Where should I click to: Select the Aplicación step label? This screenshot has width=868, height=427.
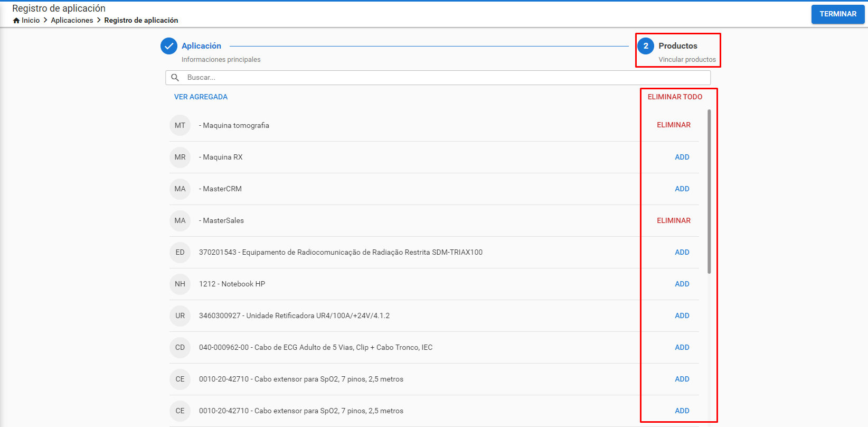click(x=201, y=46)
